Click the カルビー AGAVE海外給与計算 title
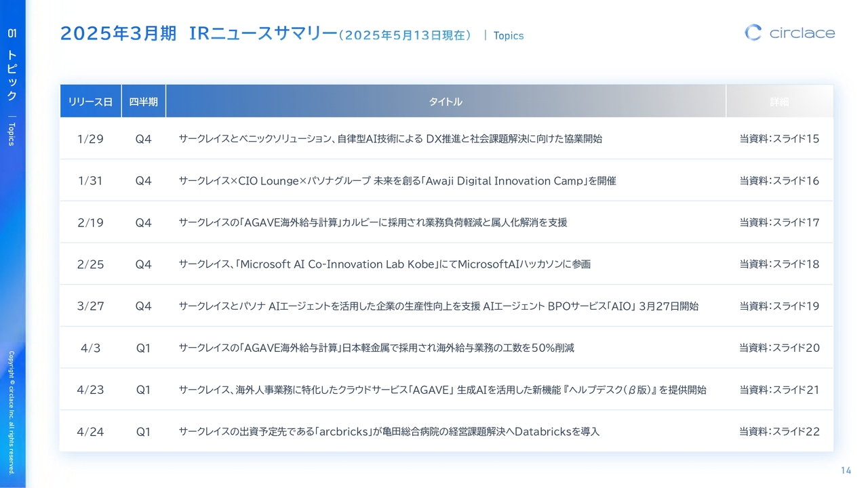 pyautogui.click(x=373, y=222)
